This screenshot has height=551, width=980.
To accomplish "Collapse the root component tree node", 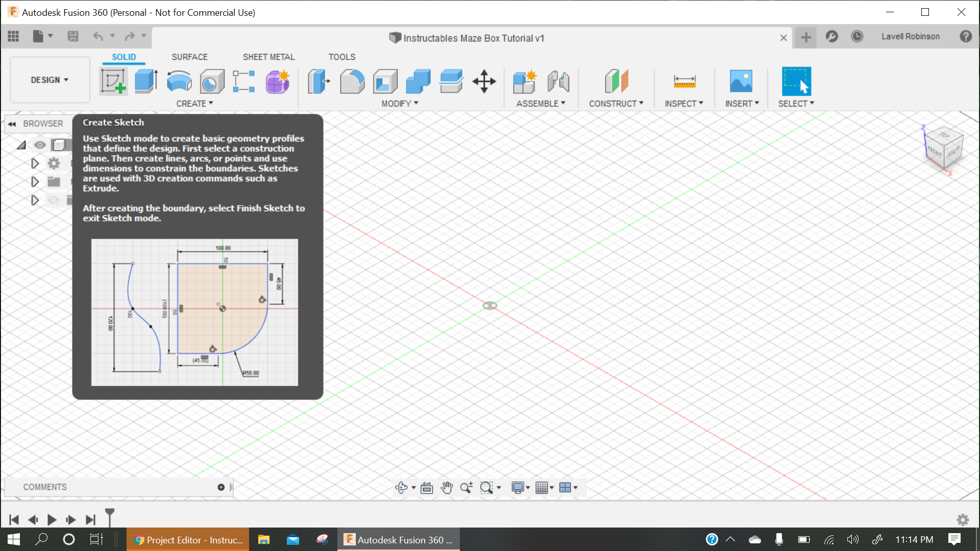I will pos(21,145).
